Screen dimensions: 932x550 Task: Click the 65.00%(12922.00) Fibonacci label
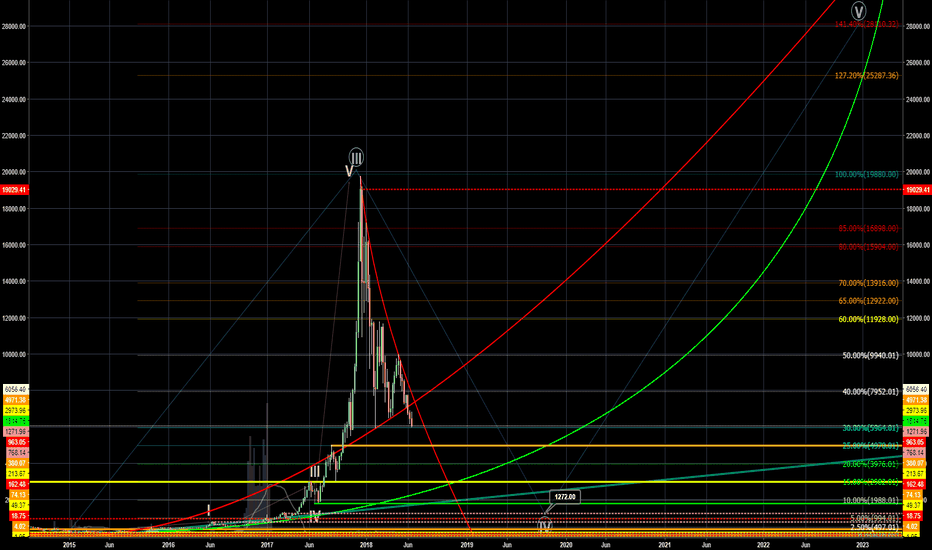click(x=868, y=301)
